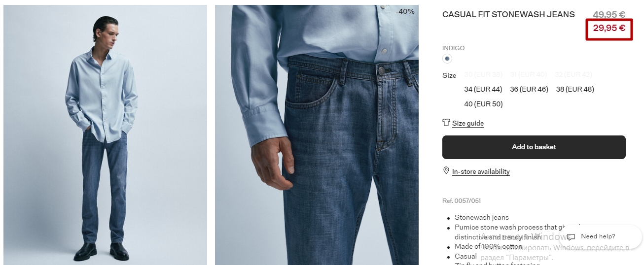Viewport: 644px width, 265px height.
Task: Choose size 40 (EUR 50)
Action: coord(483,104)
